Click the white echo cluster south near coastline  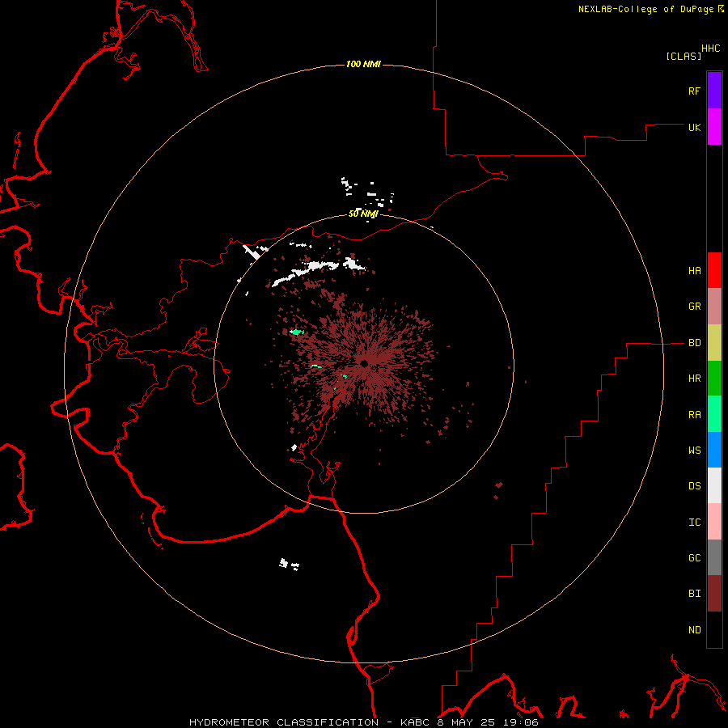click(x=289, y=564)
